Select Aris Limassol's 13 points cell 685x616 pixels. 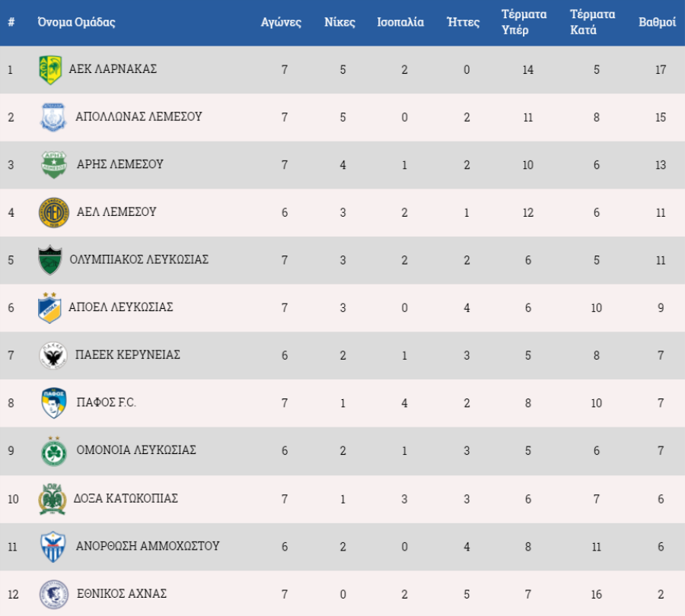[661, 165]
